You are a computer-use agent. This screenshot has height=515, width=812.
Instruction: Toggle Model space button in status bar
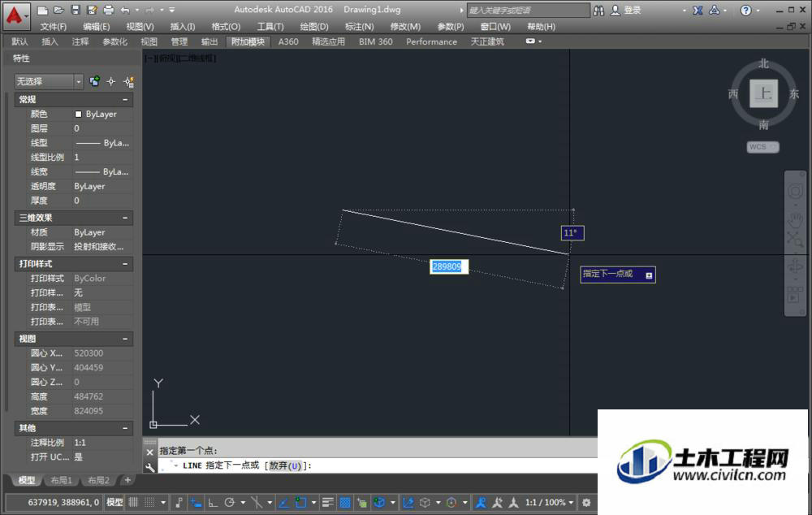[114, 502]
